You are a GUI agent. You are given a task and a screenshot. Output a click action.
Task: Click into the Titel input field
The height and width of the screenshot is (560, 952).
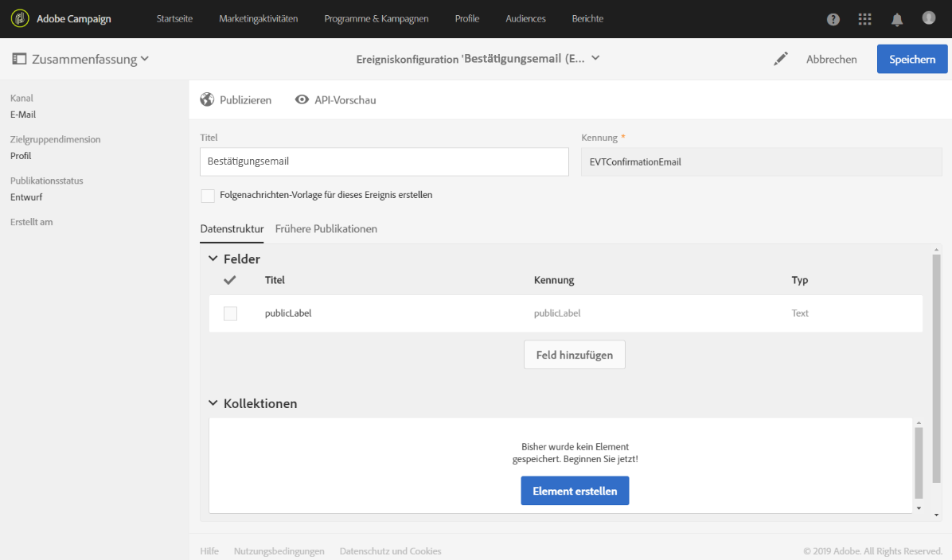(384, 161)
